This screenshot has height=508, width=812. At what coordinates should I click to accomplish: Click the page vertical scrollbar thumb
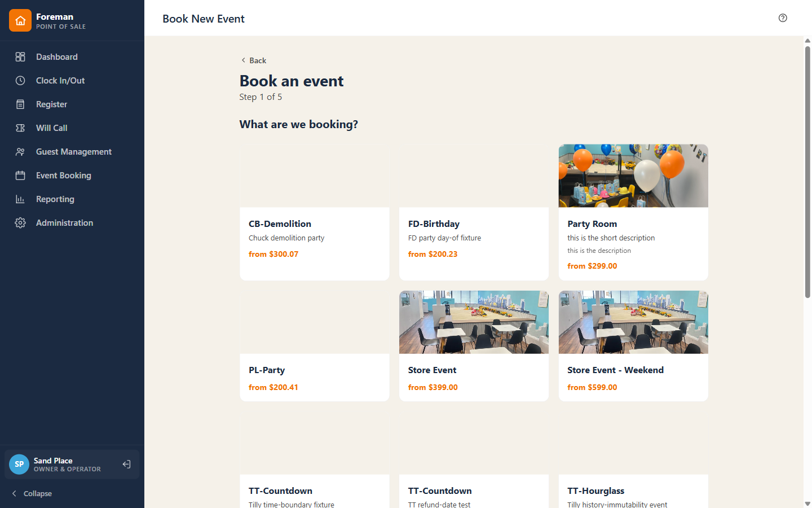click(x=807, y=172)
